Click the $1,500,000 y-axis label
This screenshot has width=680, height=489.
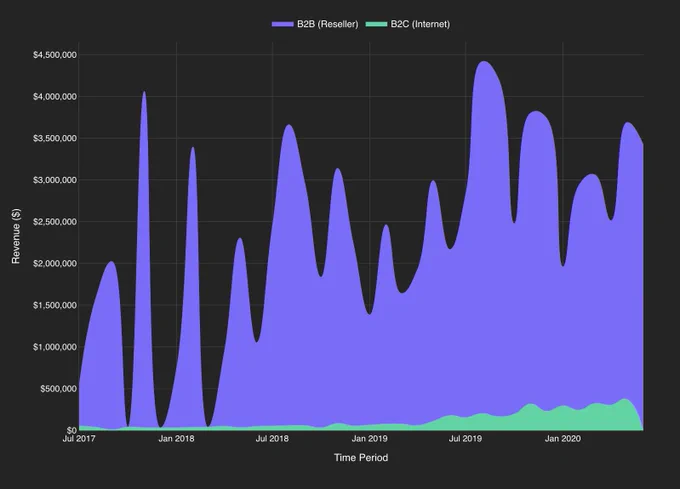[55, 305]
